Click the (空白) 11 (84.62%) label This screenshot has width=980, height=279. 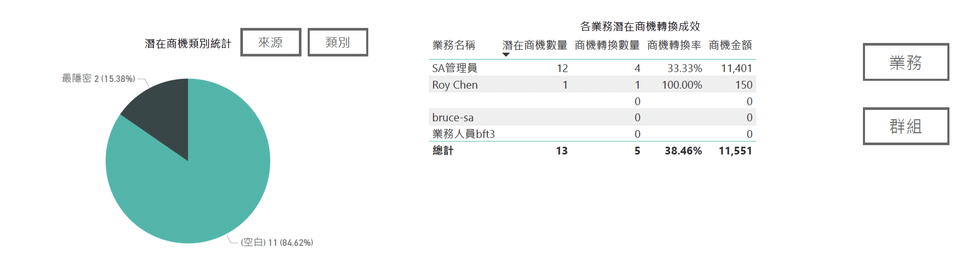[x=277, y=242]
